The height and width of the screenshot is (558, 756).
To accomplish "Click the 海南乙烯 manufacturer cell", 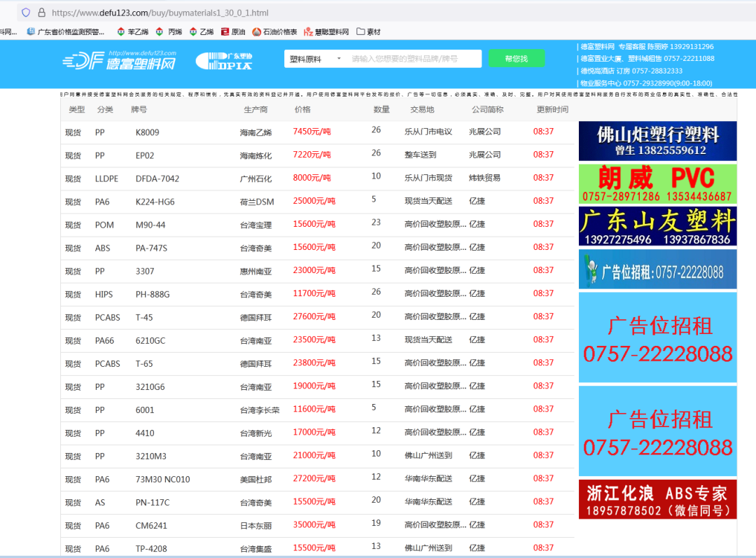I will point(256,132).
